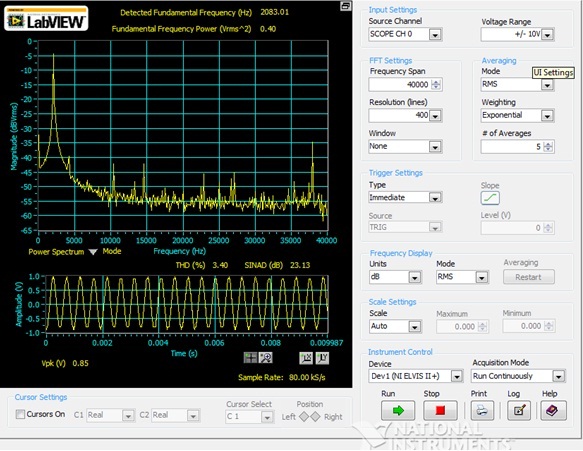Image resolution: width=583 pixels, height=451 pixels.
Task: Open the Frequency Display Units menu
Action: 415,277
